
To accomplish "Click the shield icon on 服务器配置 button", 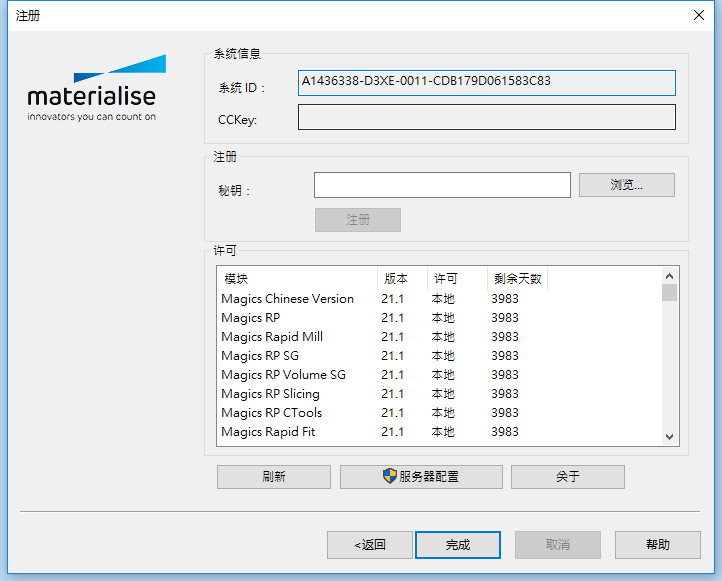I will (390, 476).
